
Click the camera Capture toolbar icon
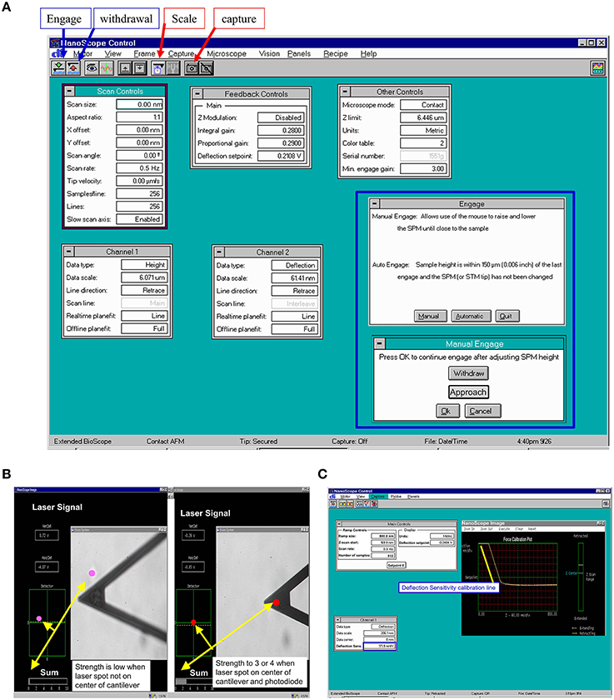pyautogui.click(x=192, y=68)
